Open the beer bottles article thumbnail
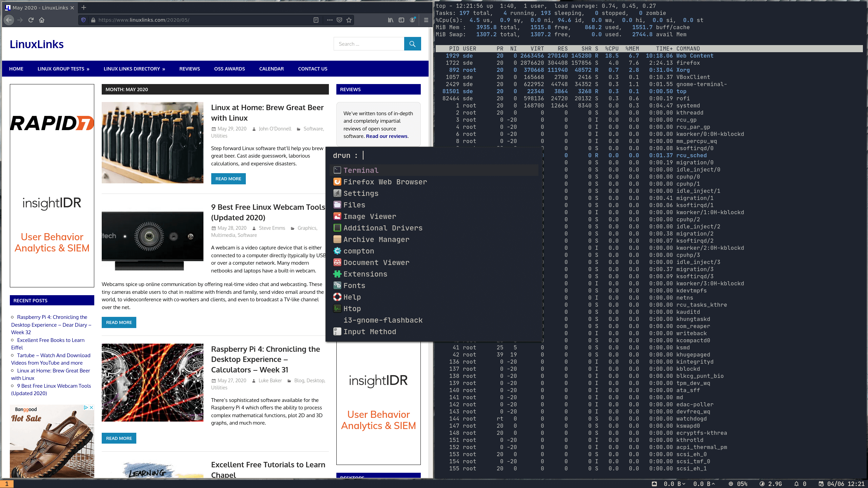The height and width of the screenshot is (488, 868). pos(153,143)
